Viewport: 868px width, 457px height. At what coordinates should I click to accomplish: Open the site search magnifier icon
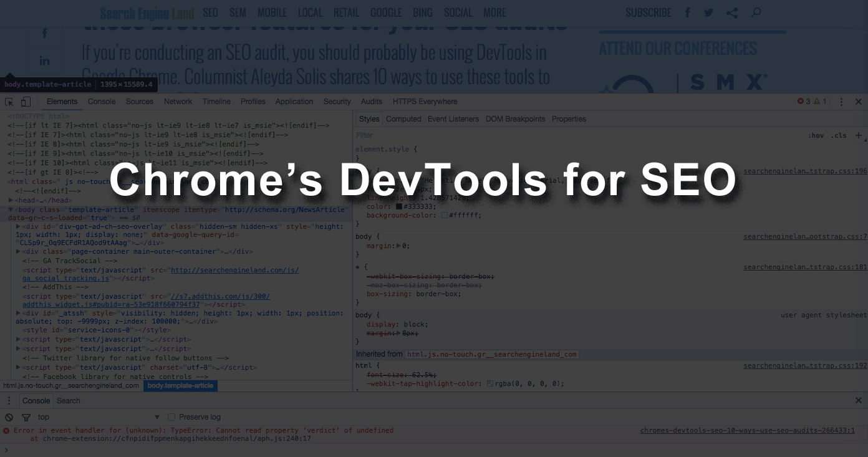pos(756,12)
